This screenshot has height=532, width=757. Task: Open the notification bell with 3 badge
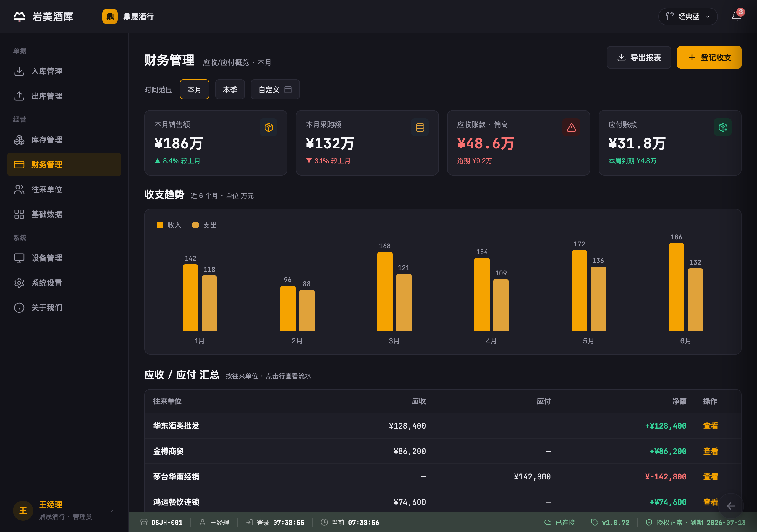tap(736, 16)
